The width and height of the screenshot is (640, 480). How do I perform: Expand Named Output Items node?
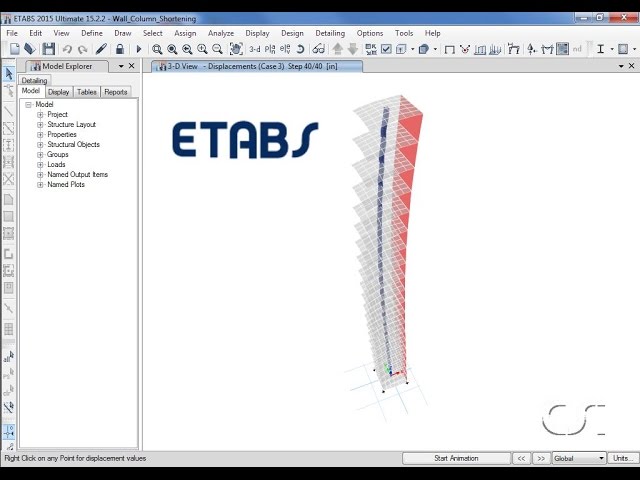click(x=40, y=174)
